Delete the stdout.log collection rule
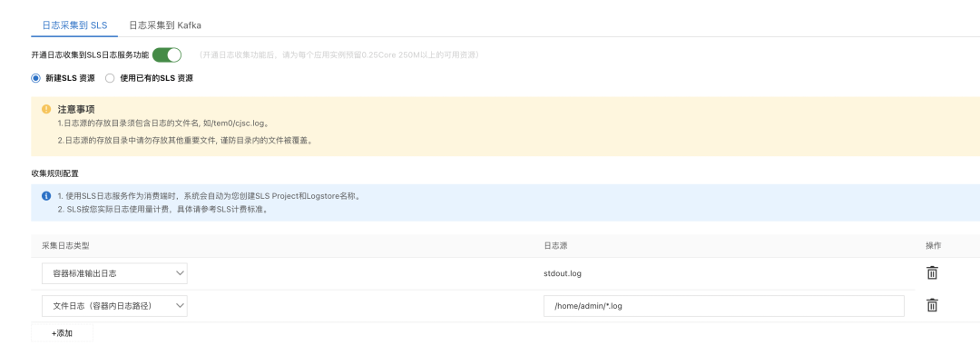 [x=932, y=273]
